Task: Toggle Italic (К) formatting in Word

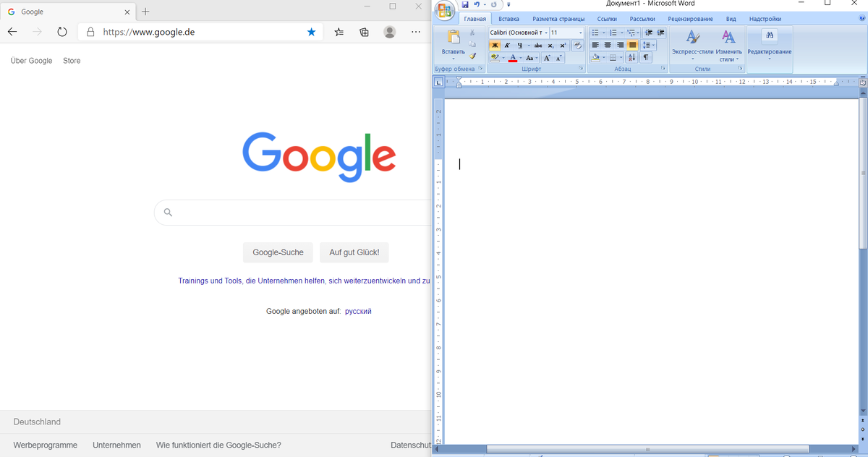Action: [x=507, y=46]
